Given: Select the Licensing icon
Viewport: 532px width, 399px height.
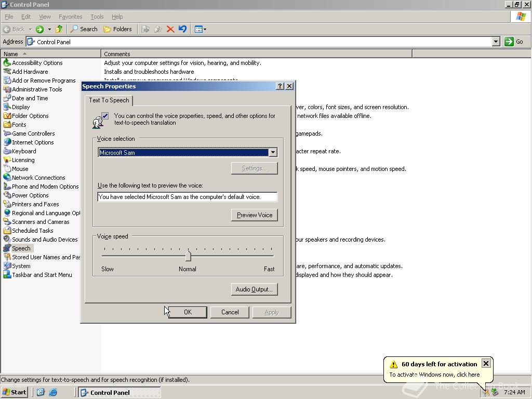Looking at the screenshot, I should tap(7, 160).
